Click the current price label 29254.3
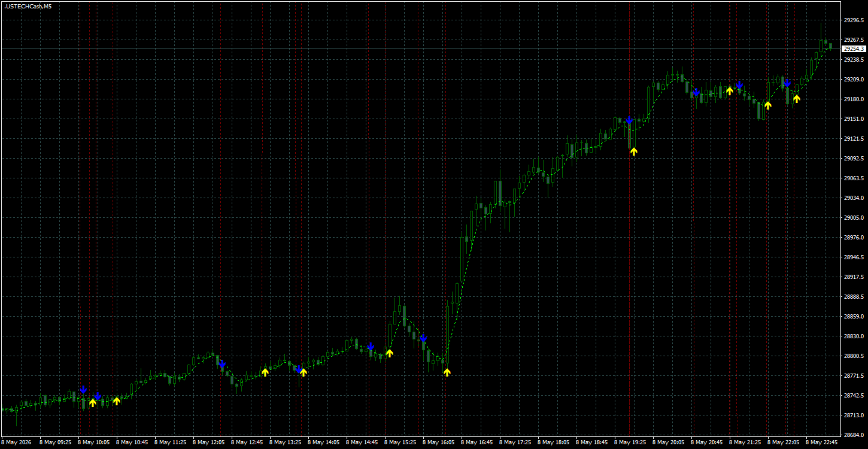 (854, 48)
